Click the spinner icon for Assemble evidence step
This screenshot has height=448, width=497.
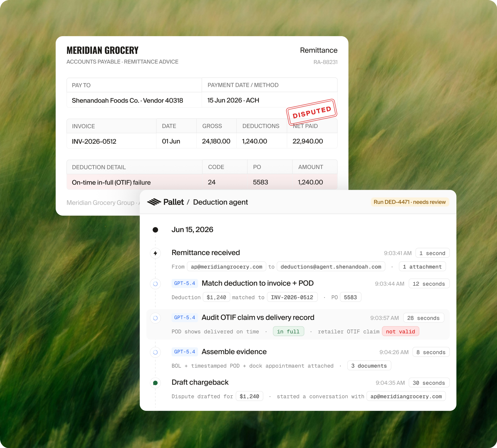155,352
